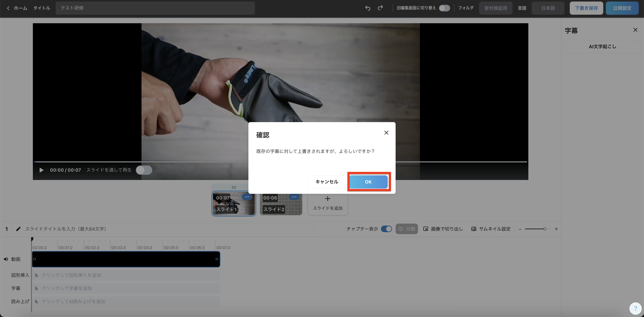644x317 pixels.
Task: Click the undo arrow icon
Action: point(368,8)
